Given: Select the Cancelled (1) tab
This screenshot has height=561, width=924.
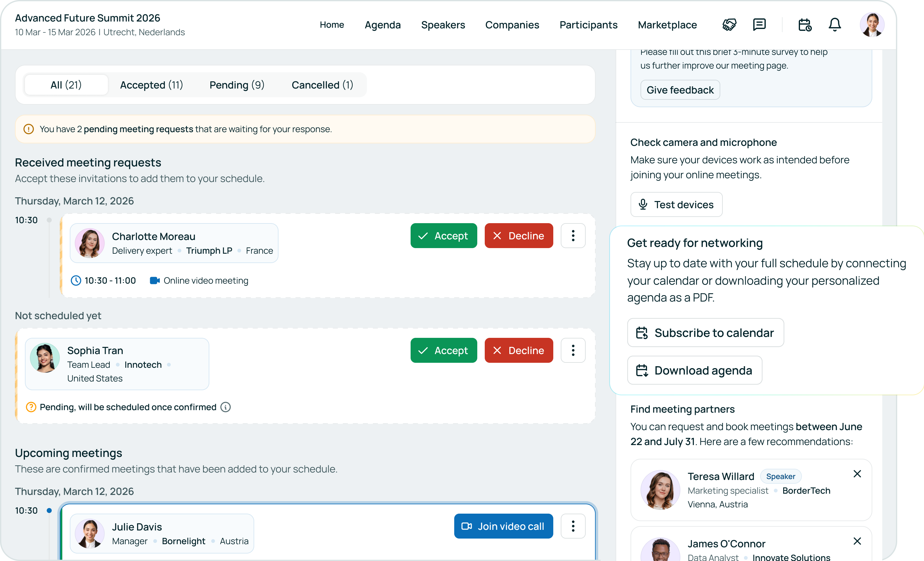Looking at the screenshot, I should (x=322, y=85).
